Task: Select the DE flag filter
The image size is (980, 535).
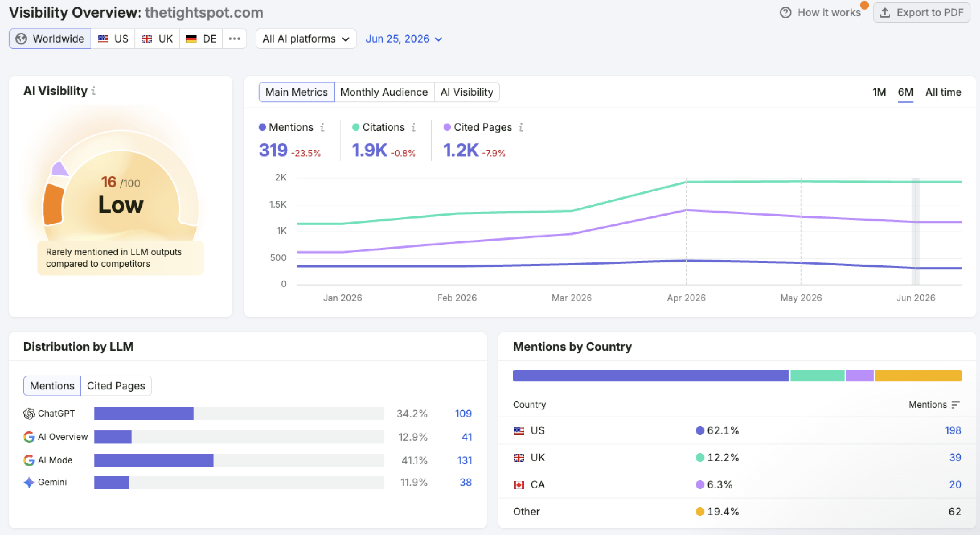Action: tap(201, 39)
